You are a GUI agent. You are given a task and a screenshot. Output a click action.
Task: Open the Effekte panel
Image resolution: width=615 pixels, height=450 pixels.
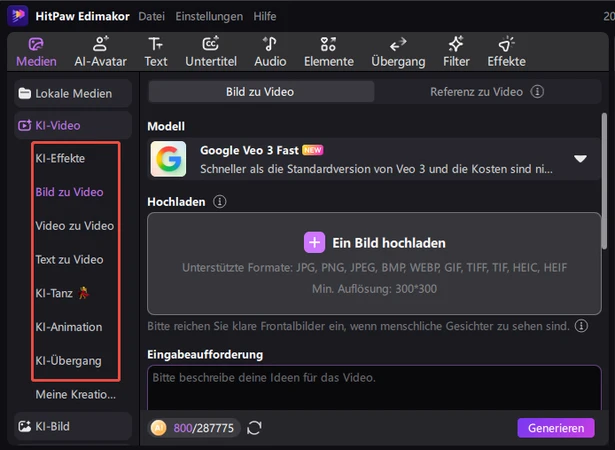[x=506, y=51]
